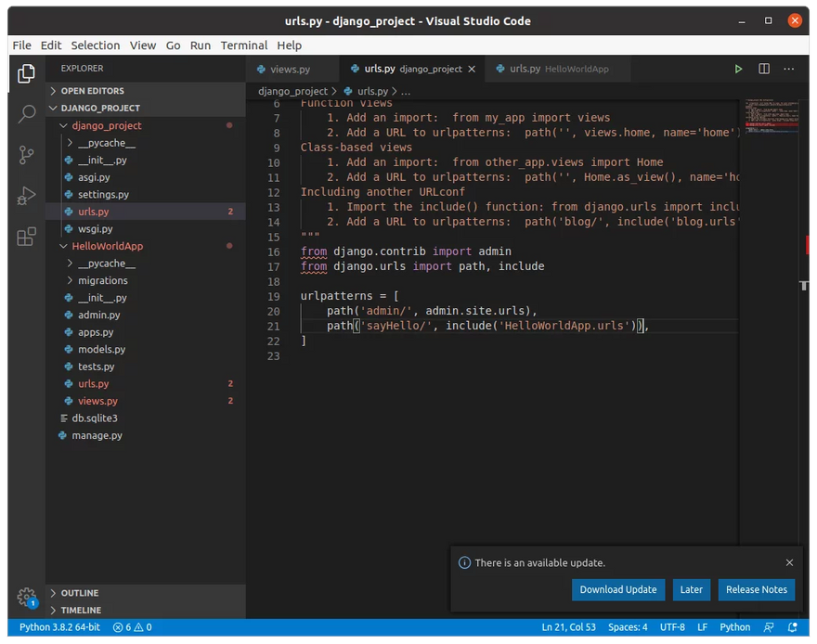Click the Release Notes button

756,589
